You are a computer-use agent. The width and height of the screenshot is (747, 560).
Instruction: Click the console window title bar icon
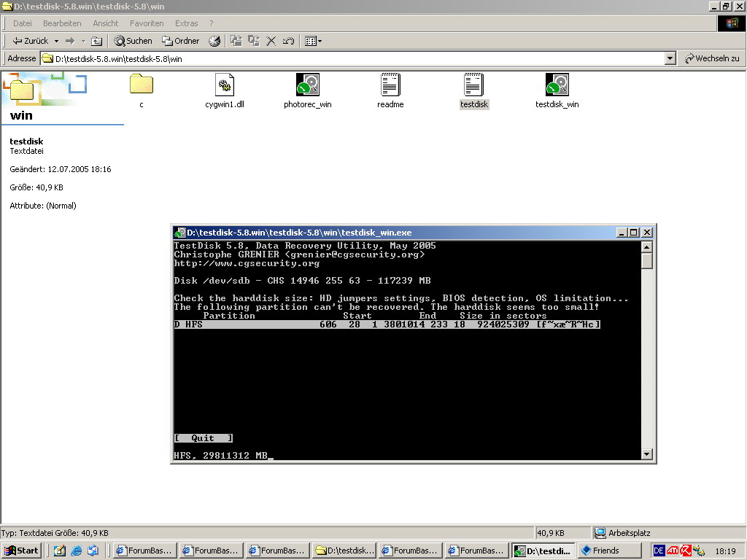coord(180,233)
